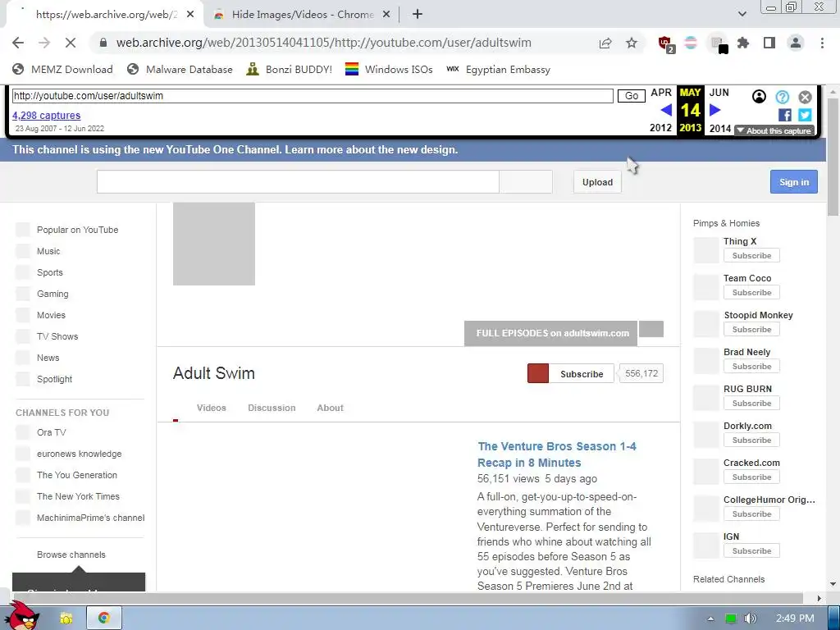Viewport: 840px width, 630px height.
Task: Click the Wayback Machine URL input field
Action: (313, 96)
